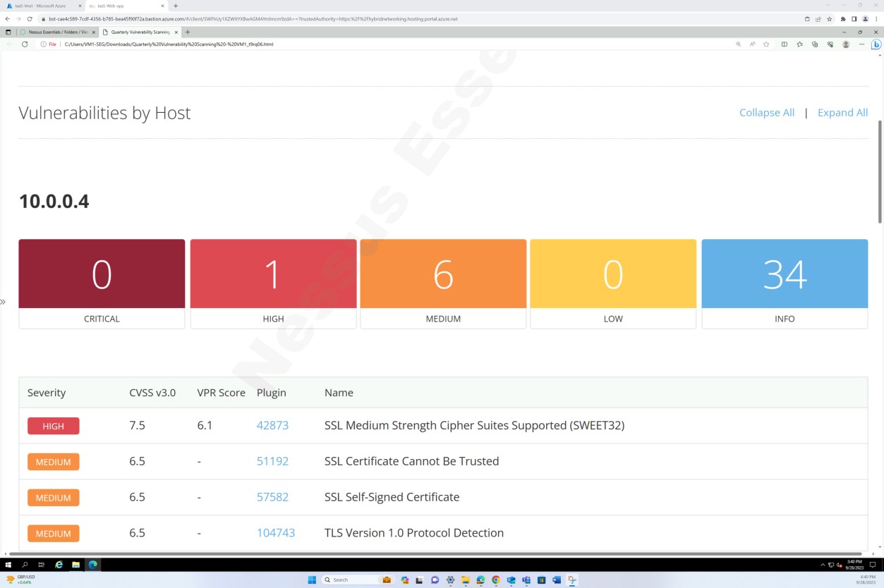This screenshot has height=588, width=884.
Task: Open File Explorer on remote taskbar
Action: (75, 565)
